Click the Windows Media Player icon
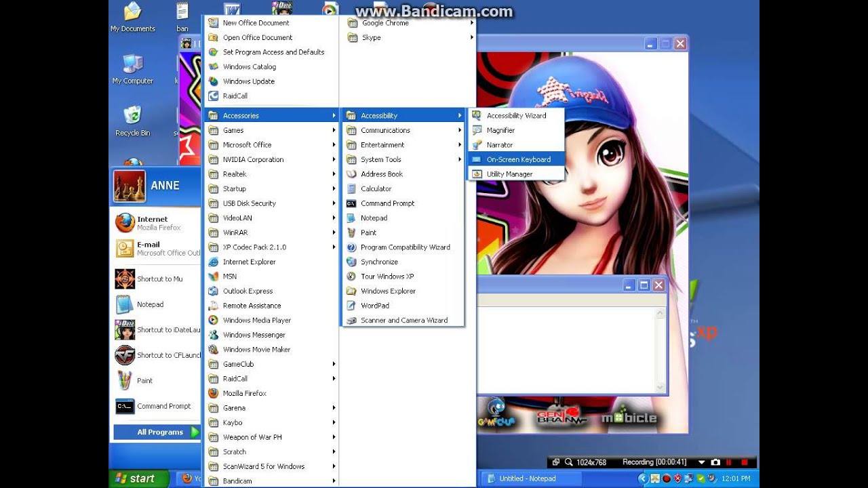Viewport: 868px width, 488px height. (x=214, y=320)
